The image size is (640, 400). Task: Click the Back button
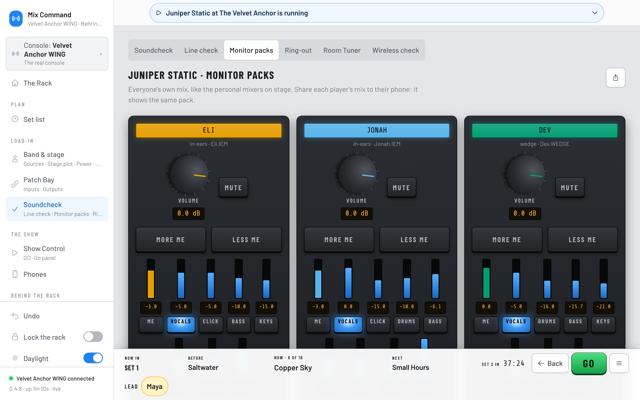(x=550, y=363)
